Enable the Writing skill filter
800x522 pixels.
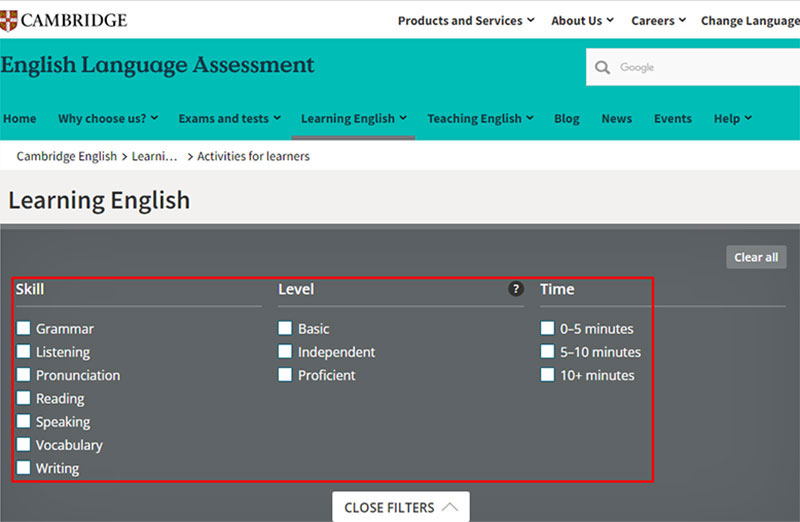pos(23,467)
